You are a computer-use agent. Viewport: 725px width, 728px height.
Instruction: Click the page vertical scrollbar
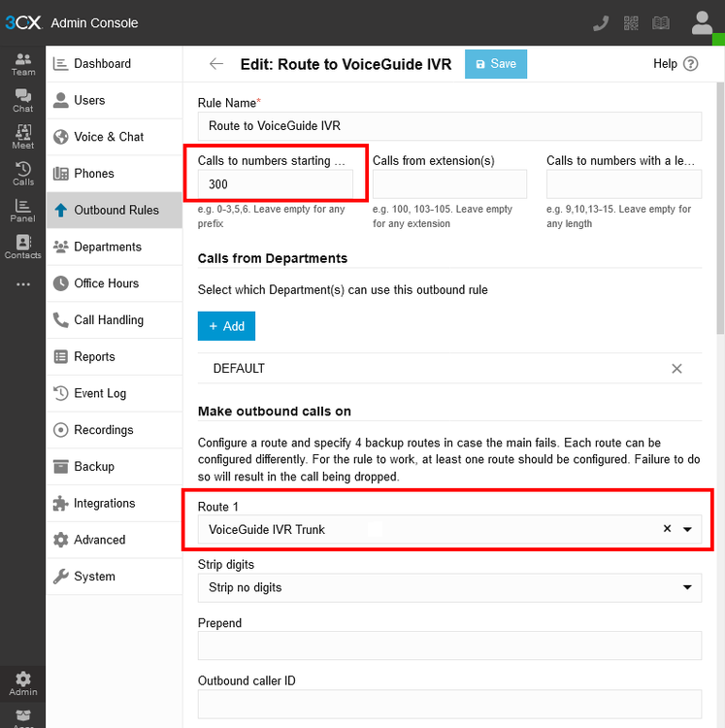[x=720, y=209]
